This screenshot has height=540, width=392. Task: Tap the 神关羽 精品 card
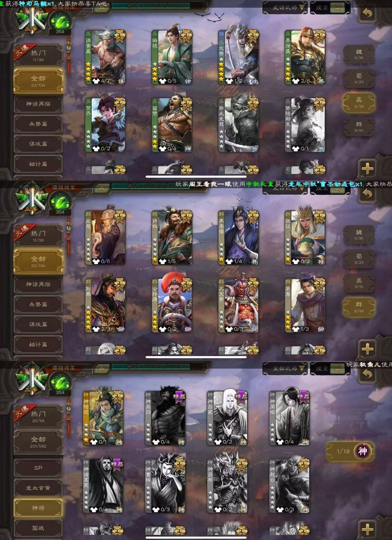coord(166,418)
